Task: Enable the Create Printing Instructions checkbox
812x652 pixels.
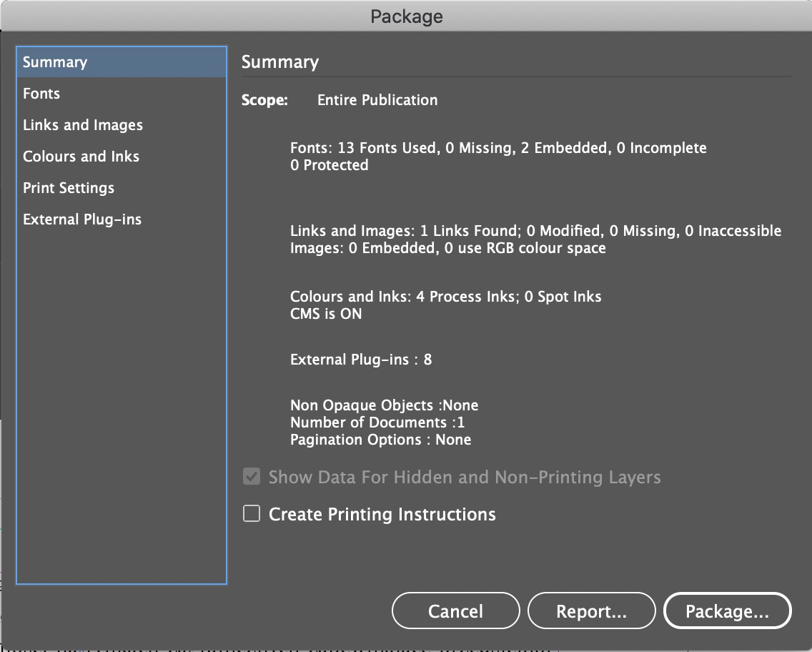Action: tap(252, 514)
